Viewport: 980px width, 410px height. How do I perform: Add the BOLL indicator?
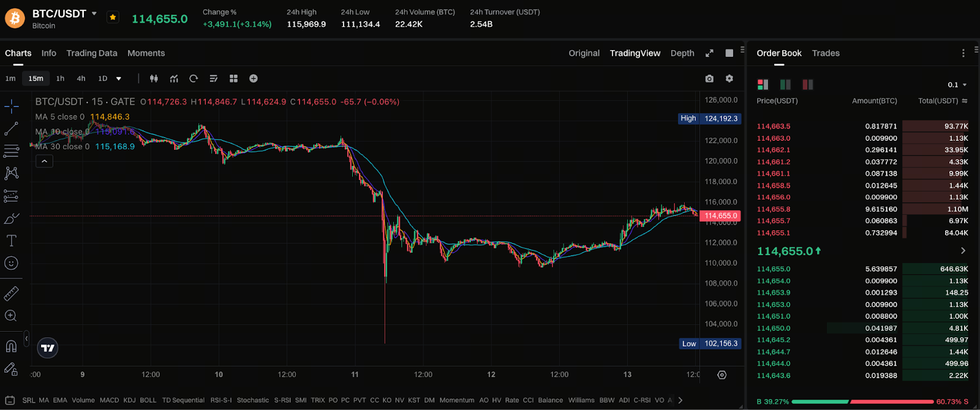(x=148, y=400)
